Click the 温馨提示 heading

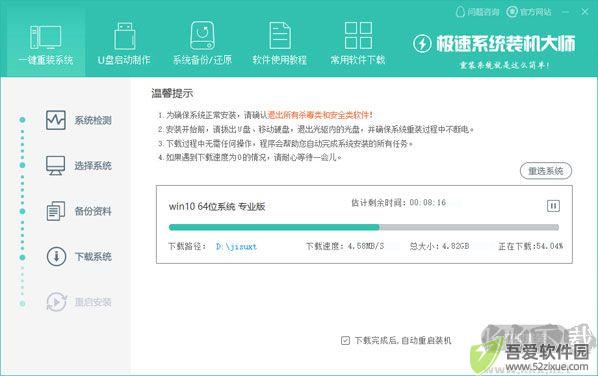point(172,93)
